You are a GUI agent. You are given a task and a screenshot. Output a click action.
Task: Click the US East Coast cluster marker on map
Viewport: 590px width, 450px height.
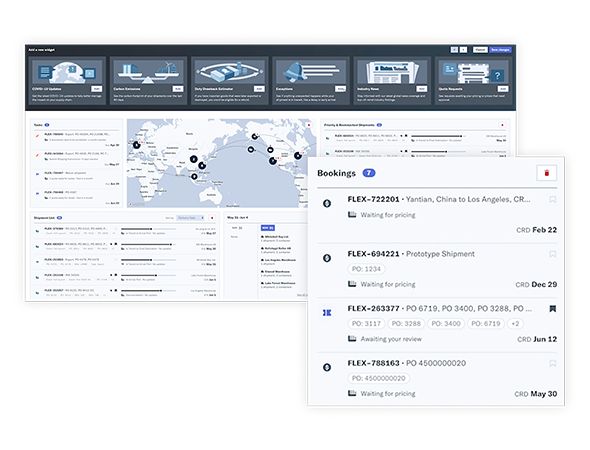[298, 155]
